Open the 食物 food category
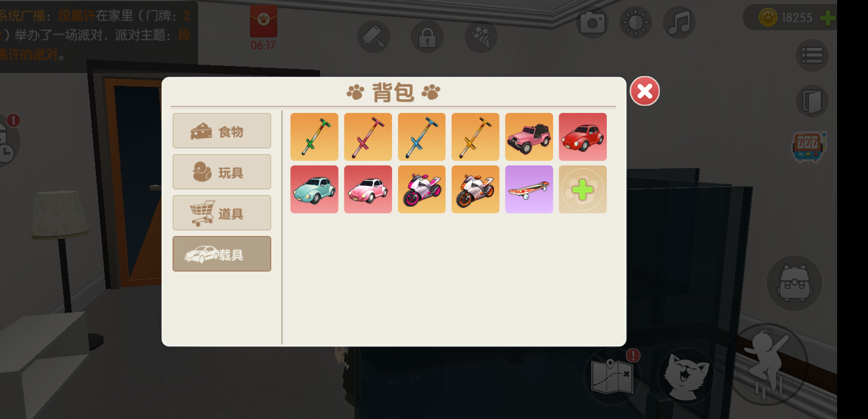The height and width of the screenshot is (419, 868). click(222, 131)
